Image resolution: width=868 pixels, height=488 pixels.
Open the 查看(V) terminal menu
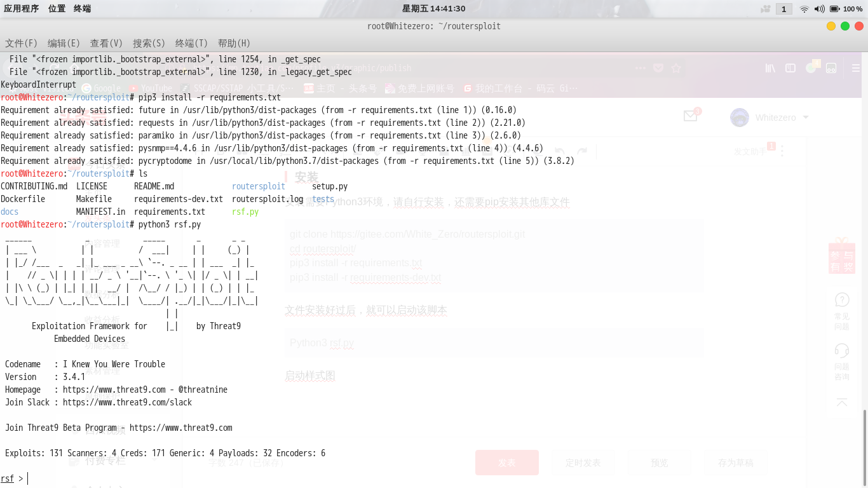(x=107, y=43)
